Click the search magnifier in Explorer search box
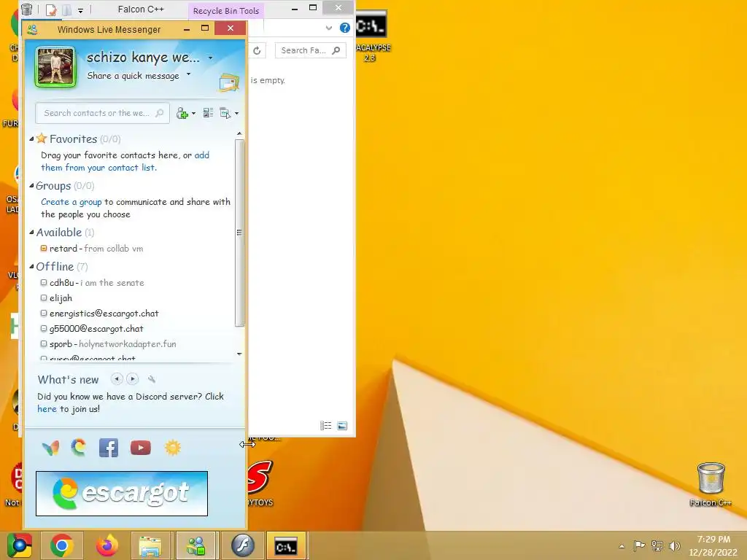The image size is (747, 560). point(336,50)
